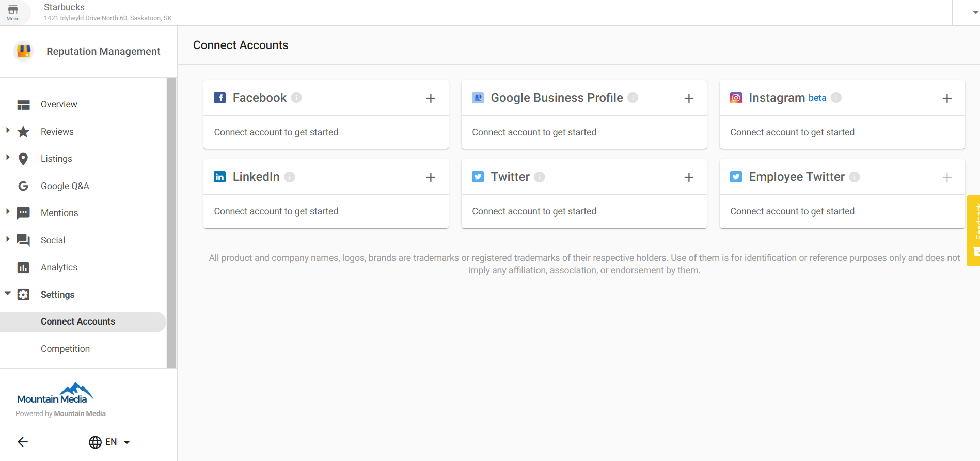Click the Listings map pin icon
Screen dimensions: 980x461
click(x=23, y=159)
